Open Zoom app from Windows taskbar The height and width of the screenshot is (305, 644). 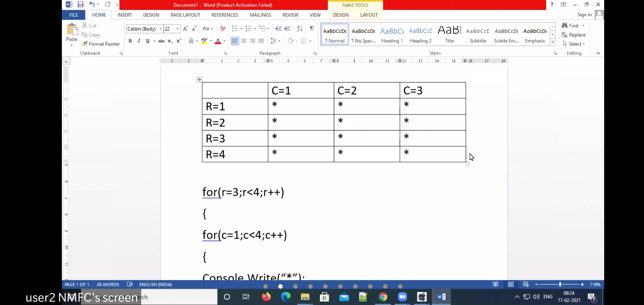coord(402,297)
